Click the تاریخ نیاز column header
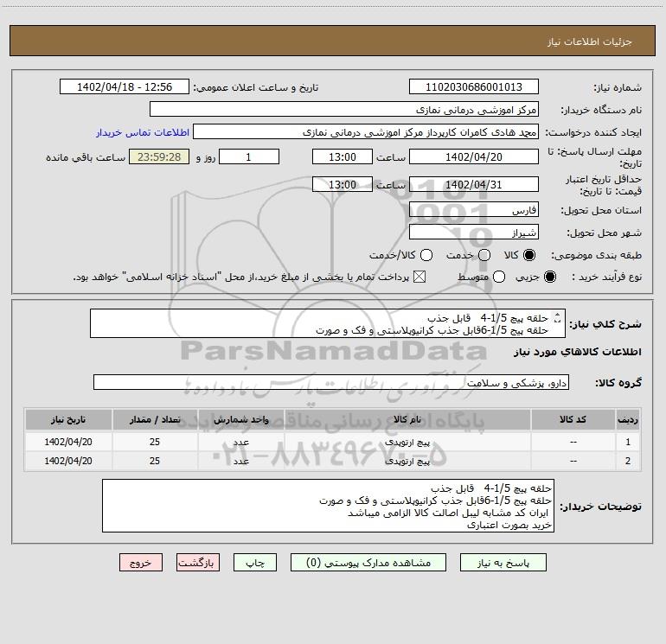The width and height of the screenshot is (666, 644). coord(68,419)
